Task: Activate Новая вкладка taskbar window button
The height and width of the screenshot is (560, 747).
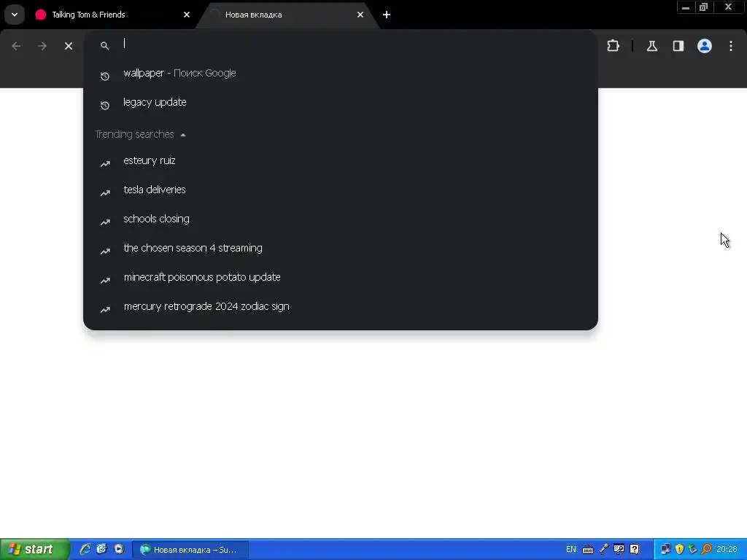Action: click(190, 550)
